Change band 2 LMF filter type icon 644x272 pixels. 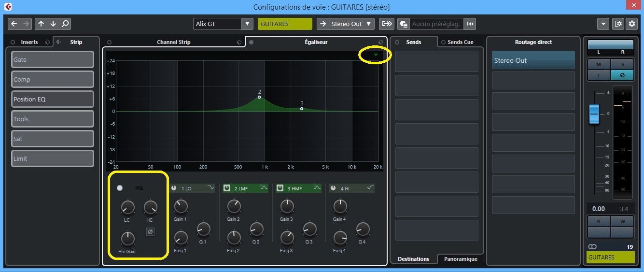(264, 188)
